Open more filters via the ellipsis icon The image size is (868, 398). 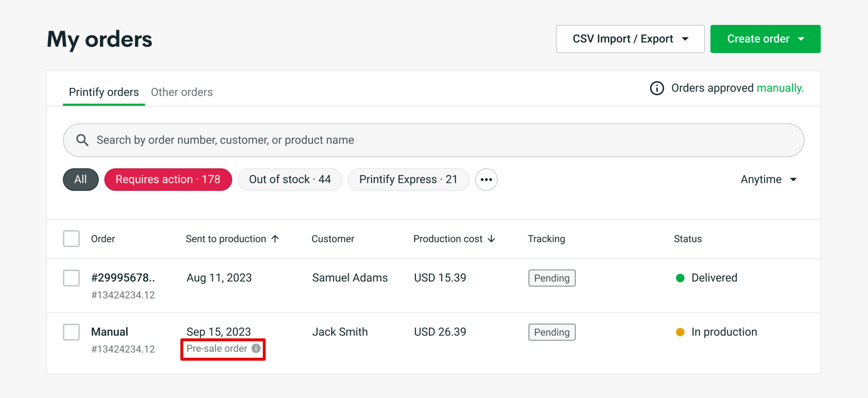(486, 179)
